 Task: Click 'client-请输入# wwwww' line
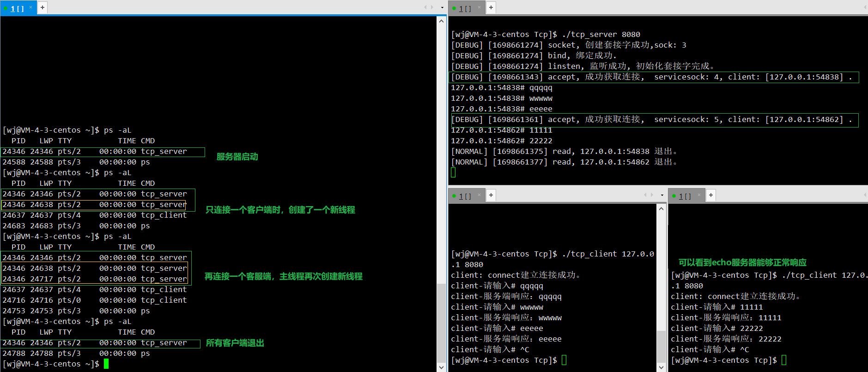497,307
